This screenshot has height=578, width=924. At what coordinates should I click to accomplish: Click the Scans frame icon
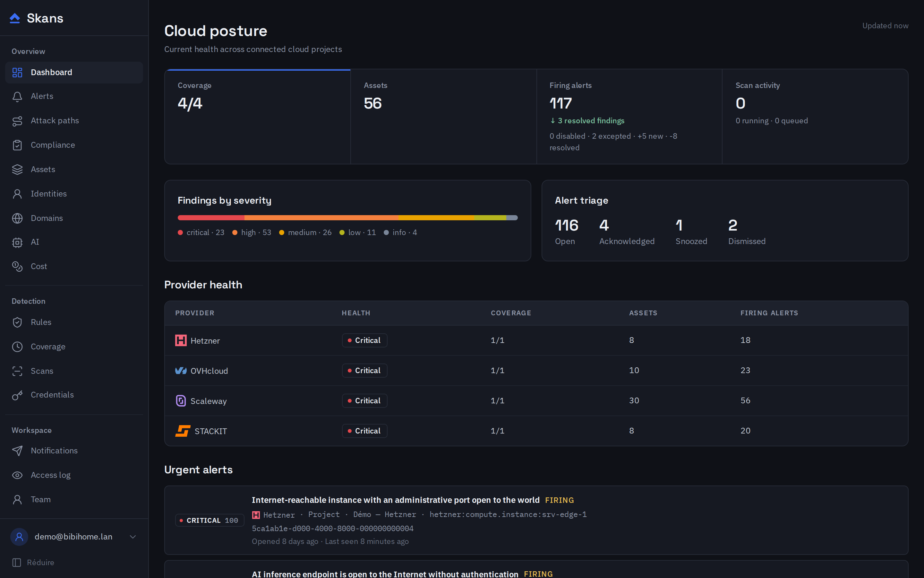pos(17,371)
